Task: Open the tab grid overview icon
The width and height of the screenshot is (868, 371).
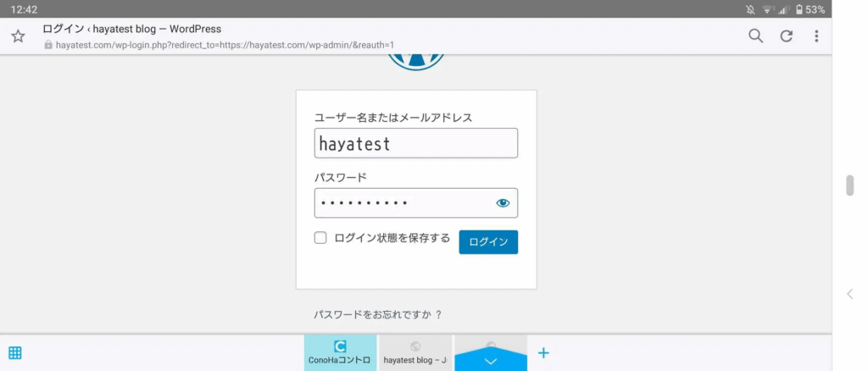Action: 15,352
